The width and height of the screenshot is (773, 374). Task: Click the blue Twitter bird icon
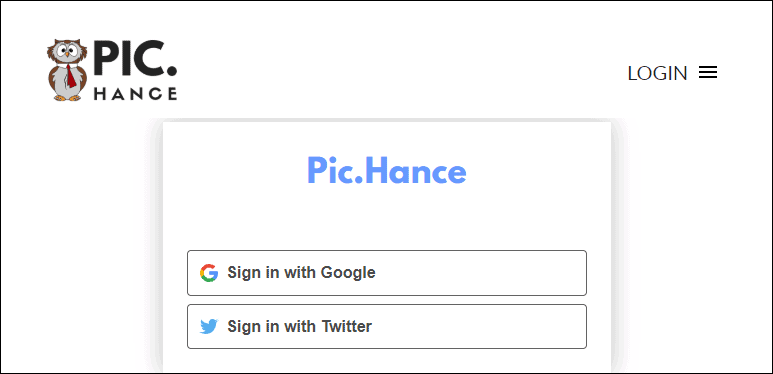[209, 326]
